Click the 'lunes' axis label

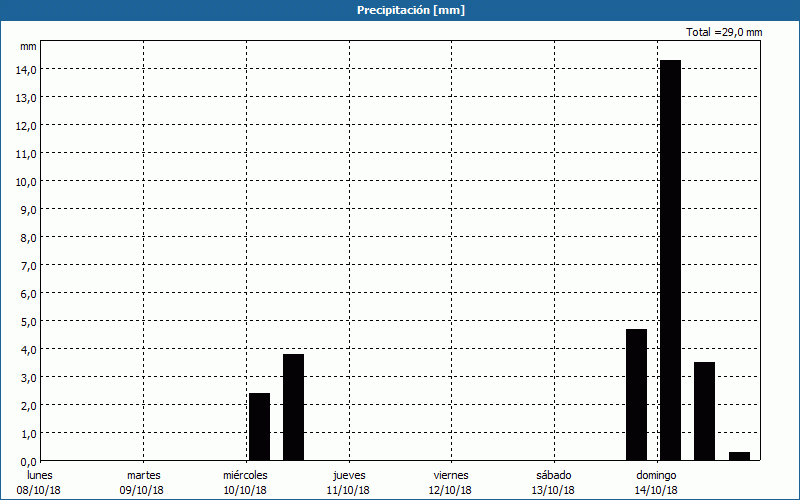pyautogui.click(x=39, y=476)
